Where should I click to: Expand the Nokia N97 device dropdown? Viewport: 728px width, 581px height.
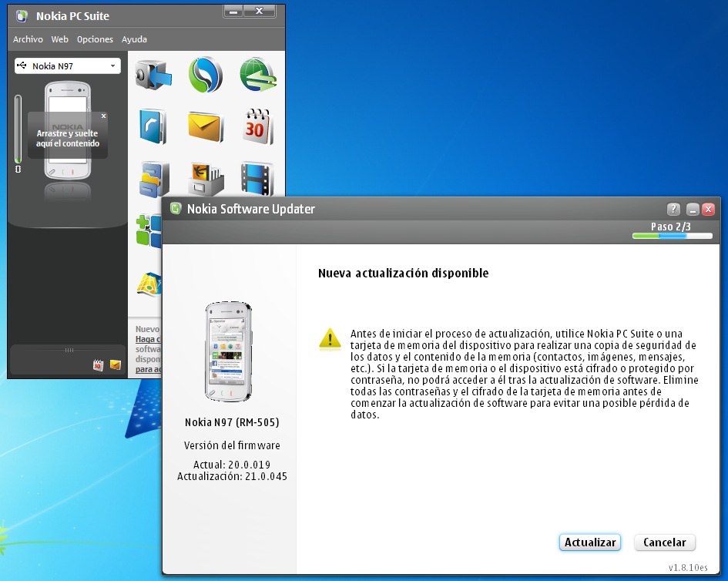[68, 66]
